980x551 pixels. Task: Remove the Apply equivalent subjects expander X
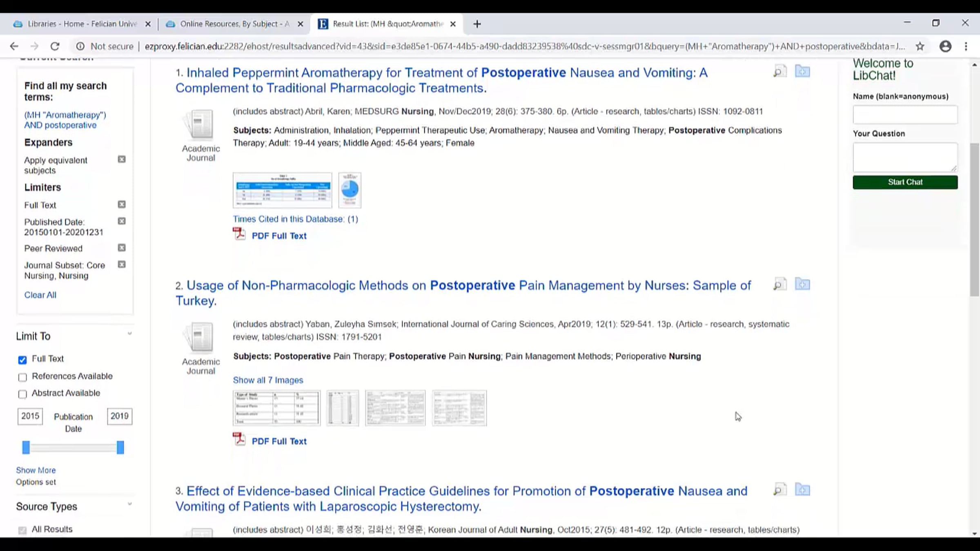(122, 159)
